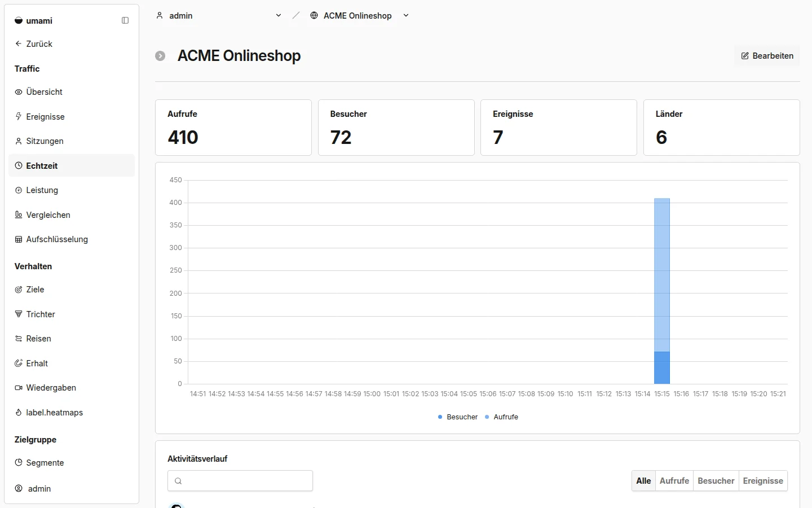Screen dimensions: 812x508
Task: Open the admin user menu in sidebar
Action: coord(72,488)
